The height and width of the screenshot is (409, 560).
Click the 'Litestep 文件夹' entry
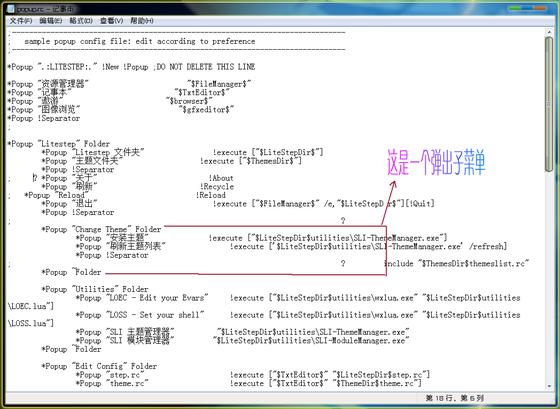(x=93, y=153)
